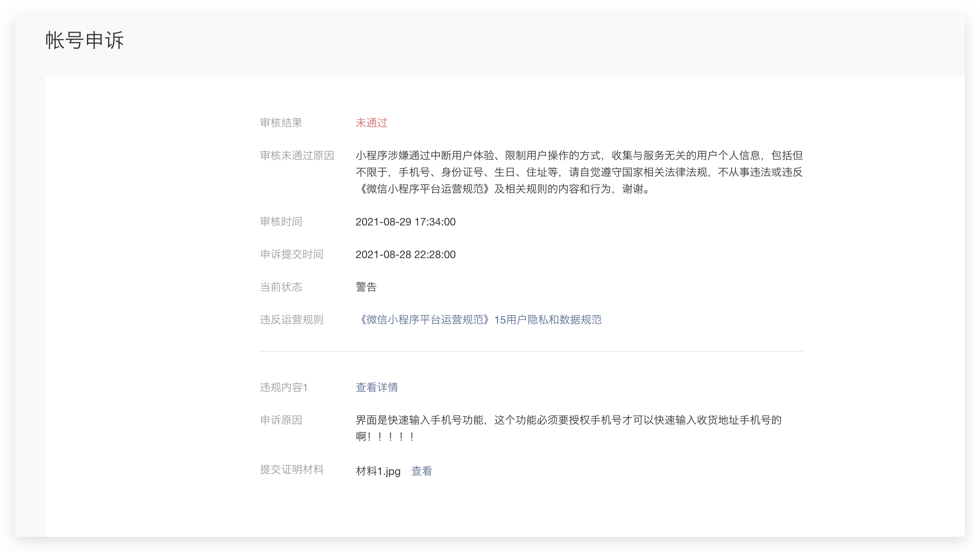Viewport: 980px width, 552px height.
Task: Open the 《微信小程序平台运营规范》15用户隐私和数据规范 link
Action: click(479, 319)
